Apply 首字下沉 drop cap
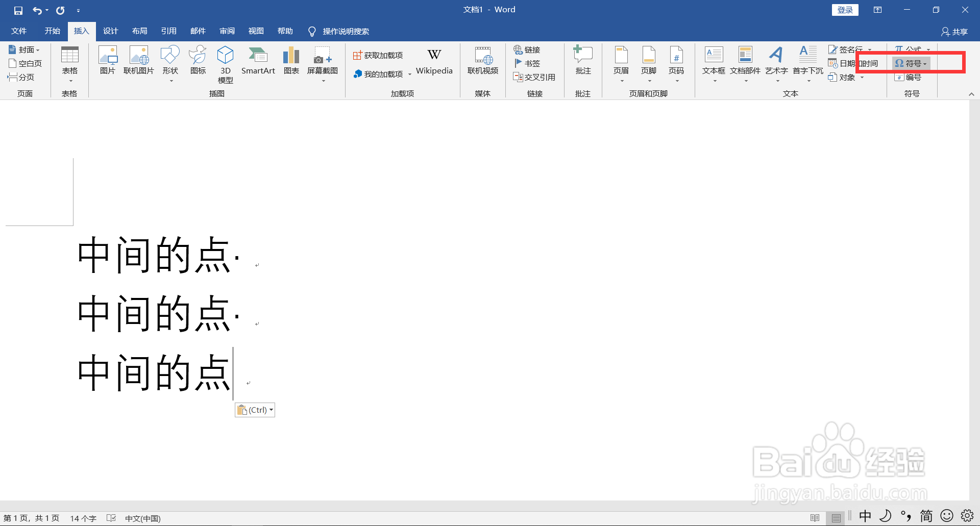 coord(808,64)
